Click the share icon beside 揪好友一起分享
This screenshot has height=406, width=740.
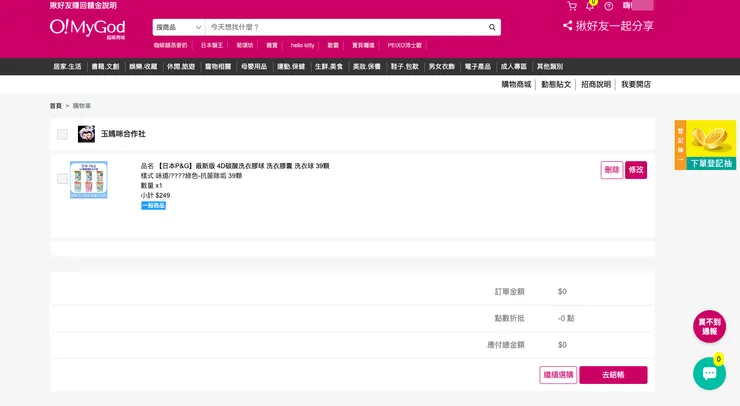pos(567,25)
